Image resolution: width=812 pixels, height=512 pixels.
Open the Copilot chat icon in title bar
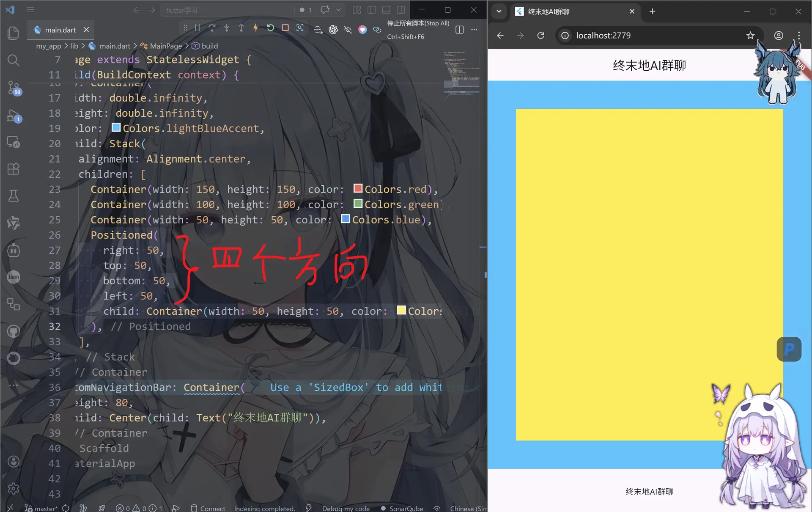[x=325, y=10]
